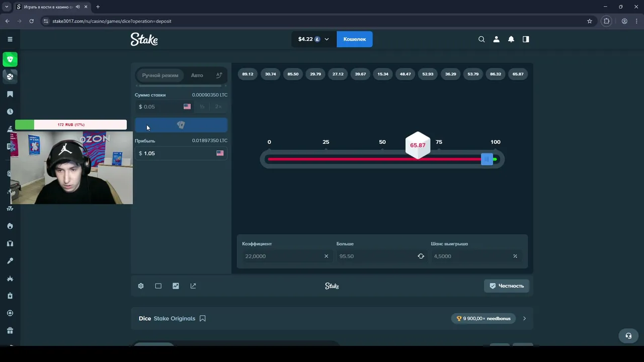This screenshot has width=644, height=362.
Task: Open past result 85.50
Action: tap(293, 74)
